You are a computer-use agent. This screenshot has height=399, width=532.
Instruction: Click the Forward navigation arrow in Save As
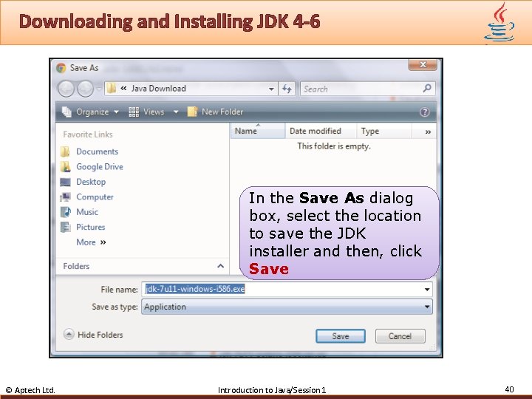85,89
